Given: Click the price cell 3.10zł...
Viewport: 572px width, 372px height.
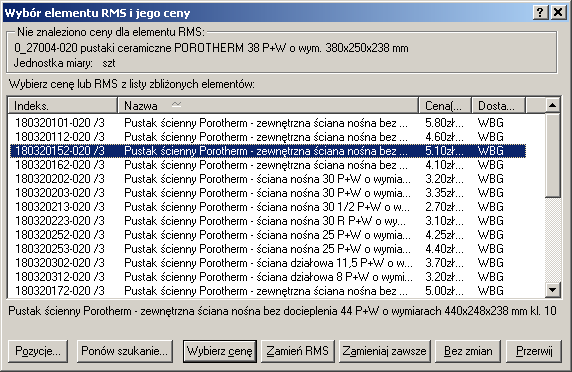Looking at the screenshot, I should coord(444,221).
